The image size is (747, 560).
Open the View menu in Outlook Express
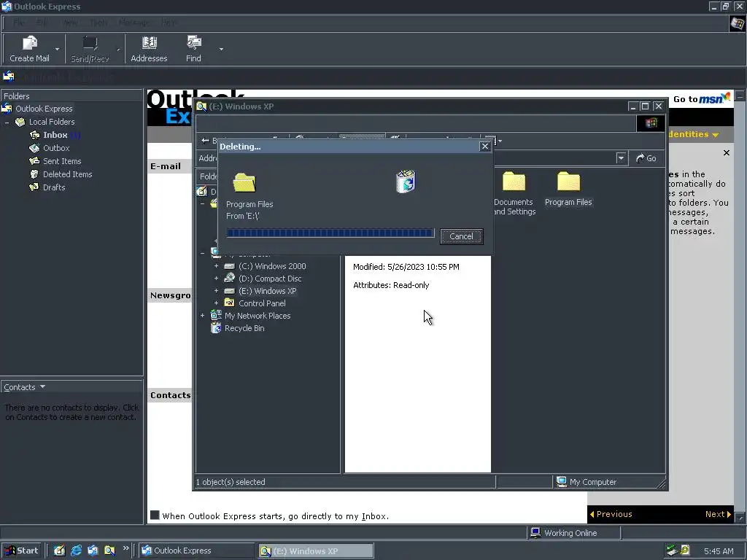point(70,23)
